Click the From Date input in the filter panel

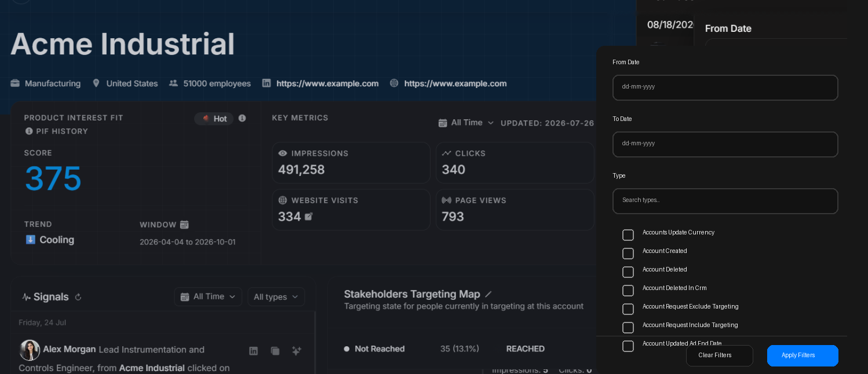tap(725, 87)
